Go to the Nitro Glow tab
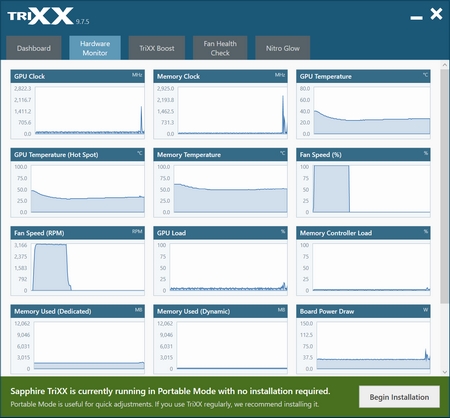The width and height of the screenshot is (450, 418). coord(283,48)
